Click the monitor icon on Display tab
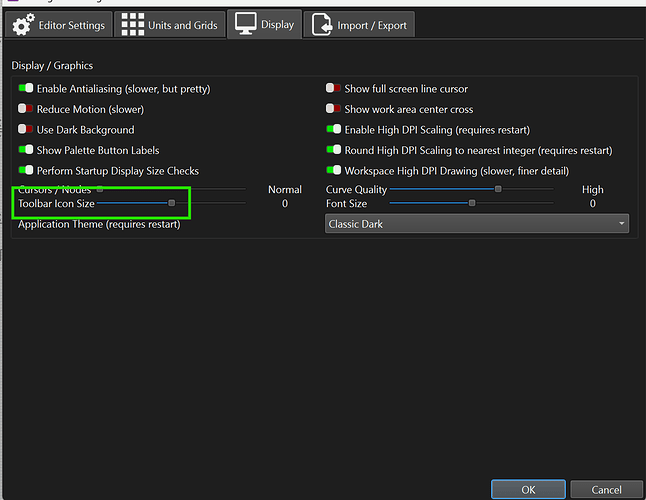This screenshot has height=500, width=646. pos(245,24)
